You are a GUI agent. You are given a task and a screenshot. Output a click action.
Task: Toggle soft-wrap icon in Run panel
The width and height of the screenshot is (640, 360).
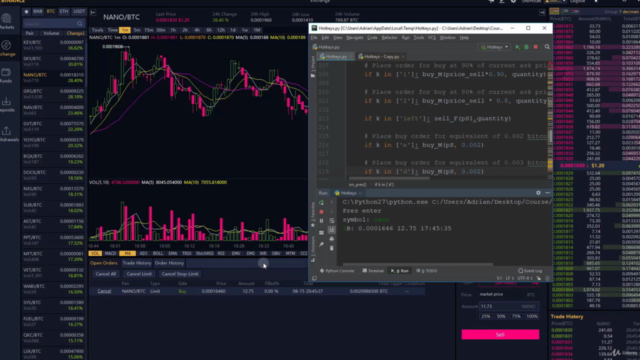331,221
